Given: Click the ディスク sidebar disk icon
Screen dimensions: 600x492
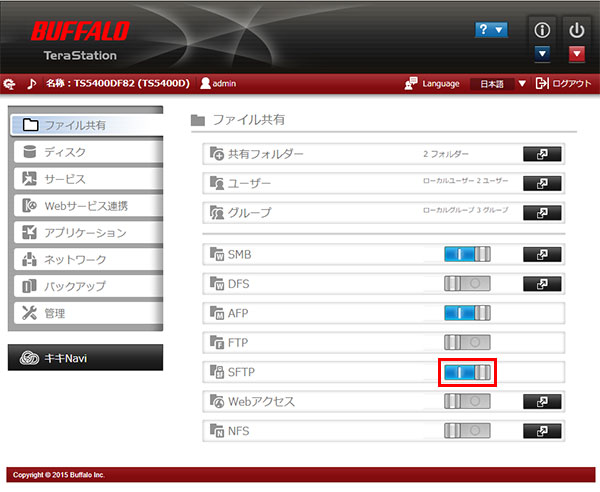Looking at the screenshot, I should pyautogui.click(x=29, y=152).
